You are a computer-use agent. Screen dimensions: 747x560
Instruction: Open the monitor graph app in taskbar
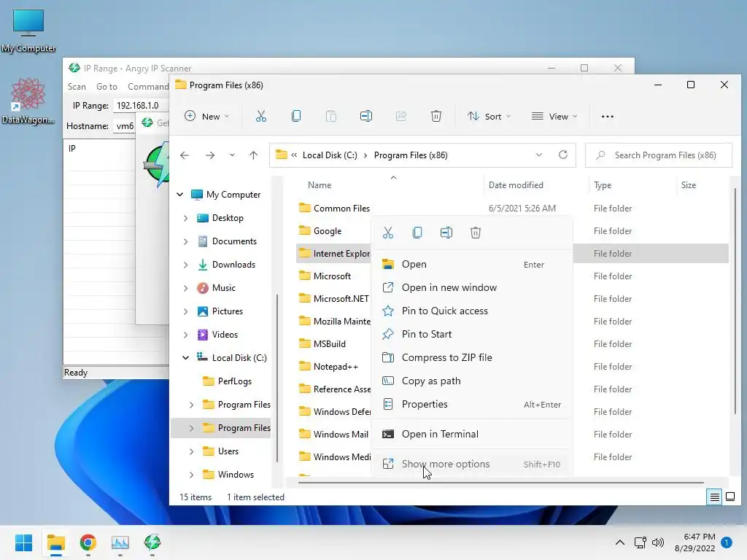(x=120, y=542)
